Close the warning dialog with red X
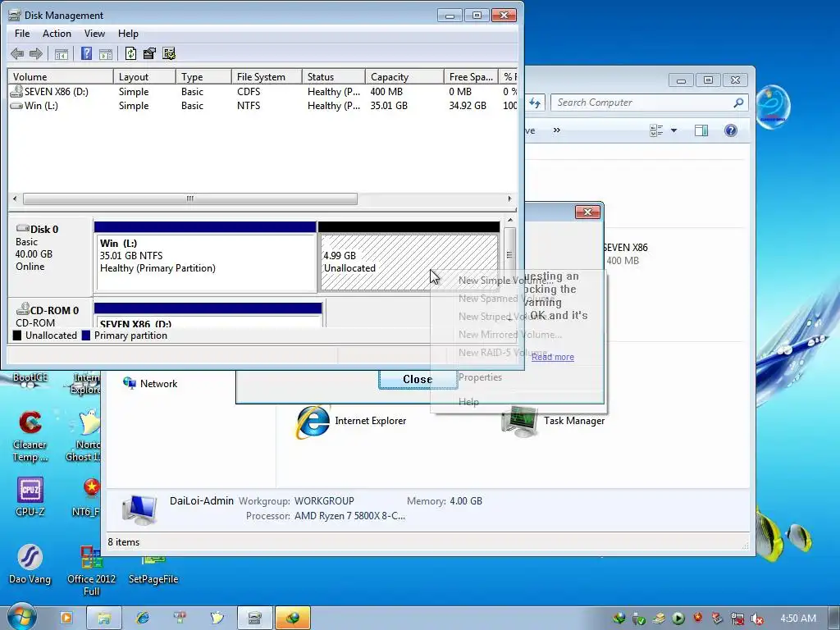 pos(587,212)
